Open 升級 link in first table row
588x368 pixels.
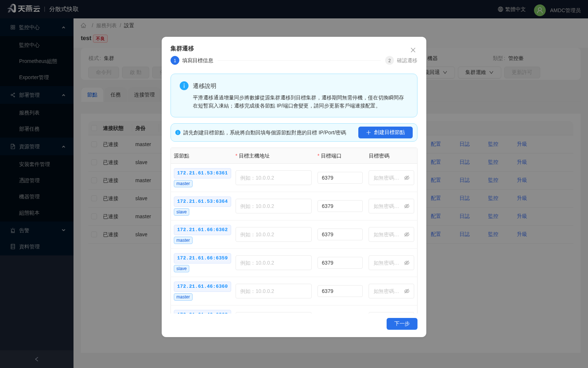[522, 144]
